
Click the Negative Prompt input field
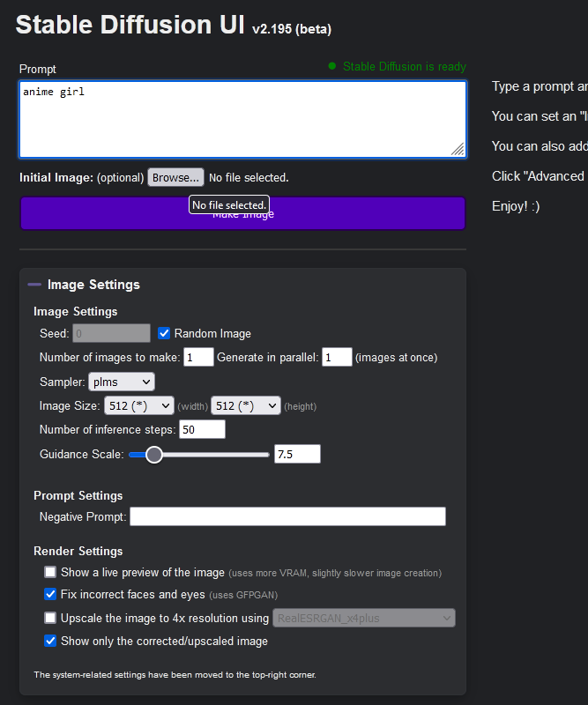[x=288, y=516]
